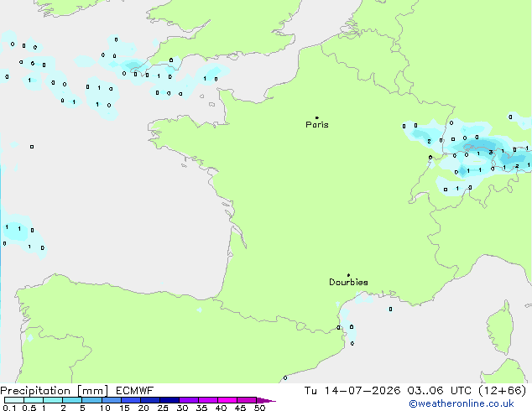This screenshot has height=411, width=532.
Task: Click the legend value label 50
Action: coord(259,408)
